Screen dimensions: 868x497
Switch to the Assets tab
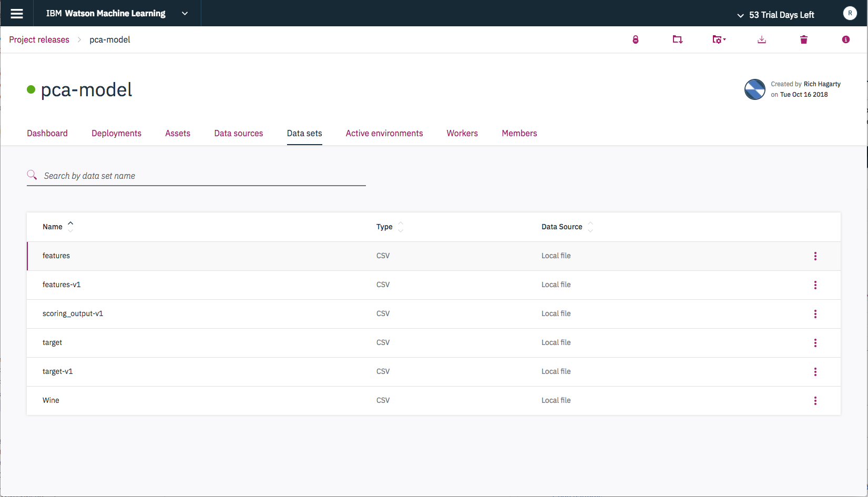pos(178,134)
